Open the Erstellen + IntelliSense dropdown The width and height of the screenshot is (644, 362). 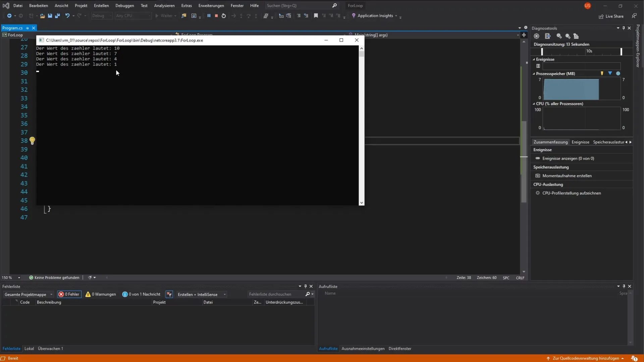pyautogui.click(x=201, y=294)
